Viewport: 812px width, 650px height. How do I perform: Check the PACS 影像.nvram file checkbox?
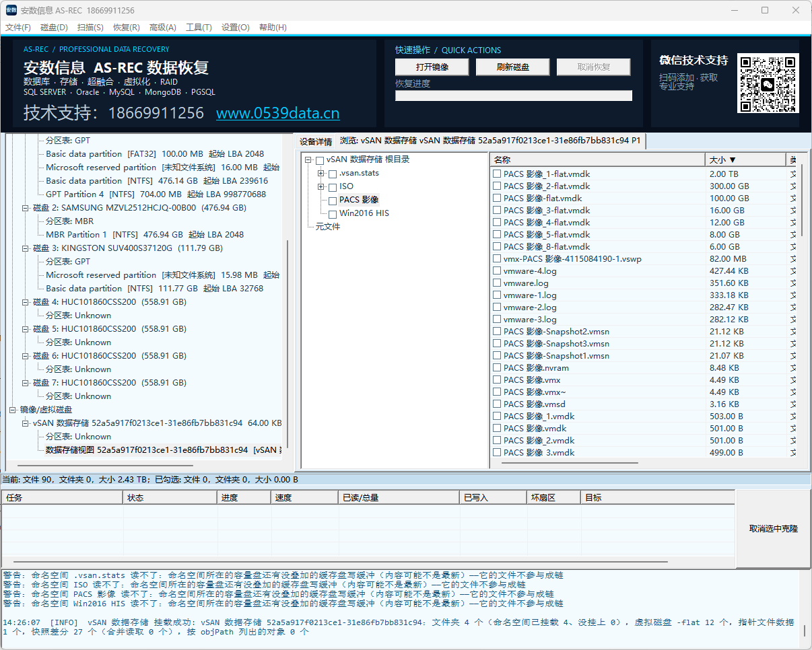pos(497,367)
